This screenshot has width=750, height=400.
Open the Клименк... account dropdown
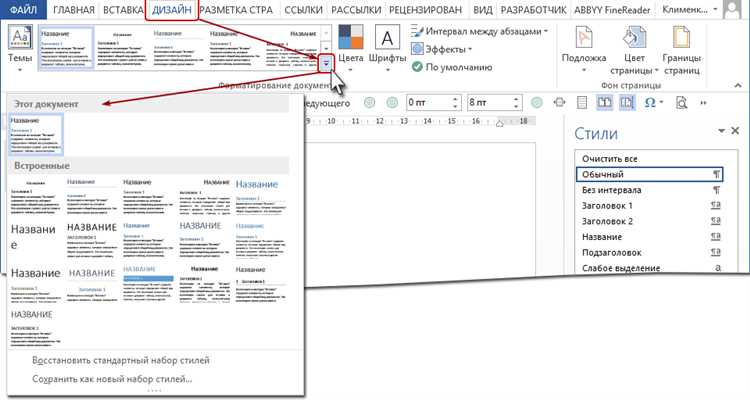tap(689, 10)
